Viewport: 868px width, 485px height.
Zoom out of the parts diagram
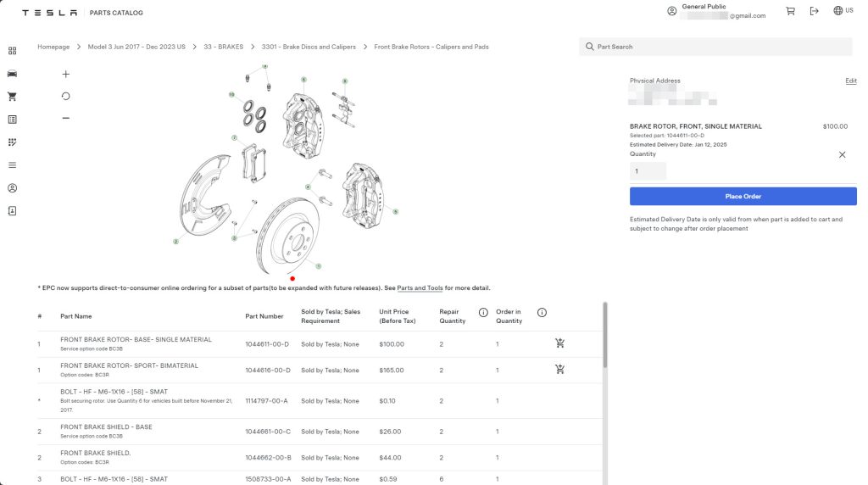tap(66, 118)
